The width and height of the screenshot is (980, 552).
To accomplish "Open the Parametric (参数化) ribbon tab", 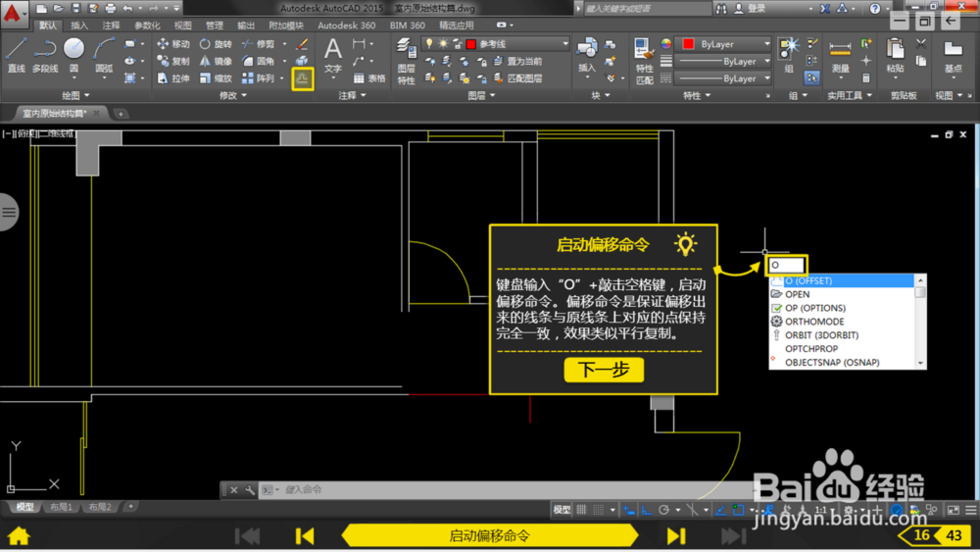I will [x=147, y=25].
